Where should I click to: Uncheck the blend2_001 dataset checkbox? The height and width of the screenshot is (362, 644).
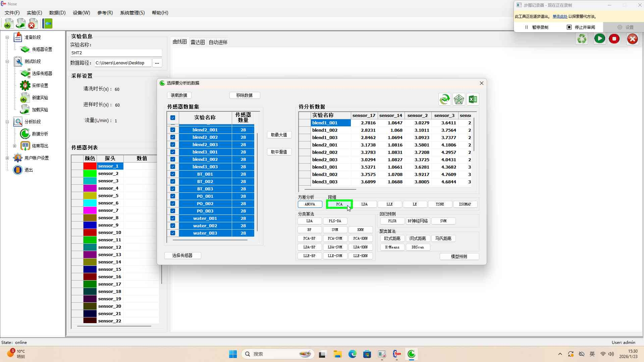pyautogui.click(x=173, y=130)
